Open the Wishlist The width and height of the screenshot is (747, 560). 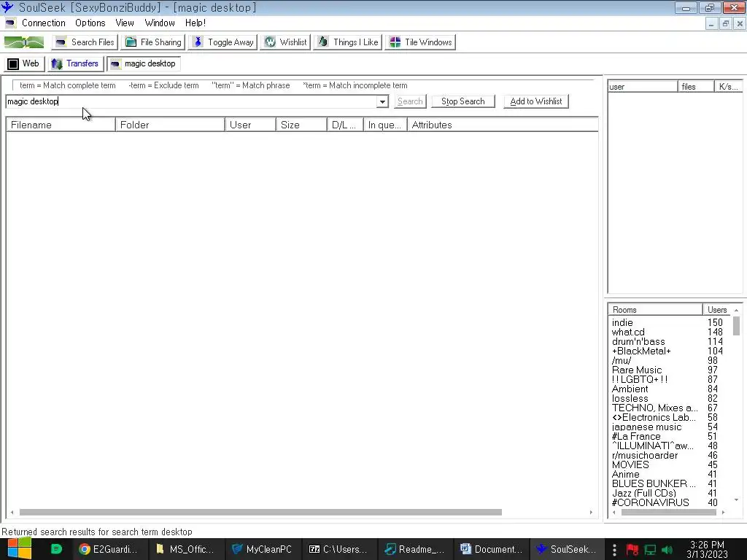[286, 42]
